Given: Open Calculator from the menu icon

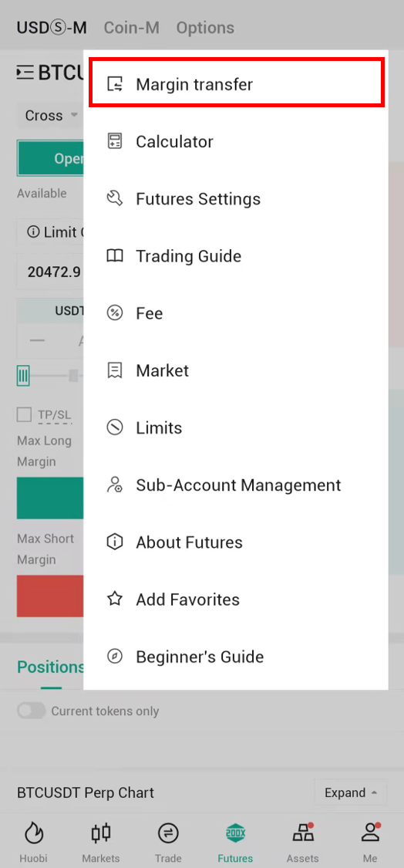Looking at the screenshot, I should (115, 141).
